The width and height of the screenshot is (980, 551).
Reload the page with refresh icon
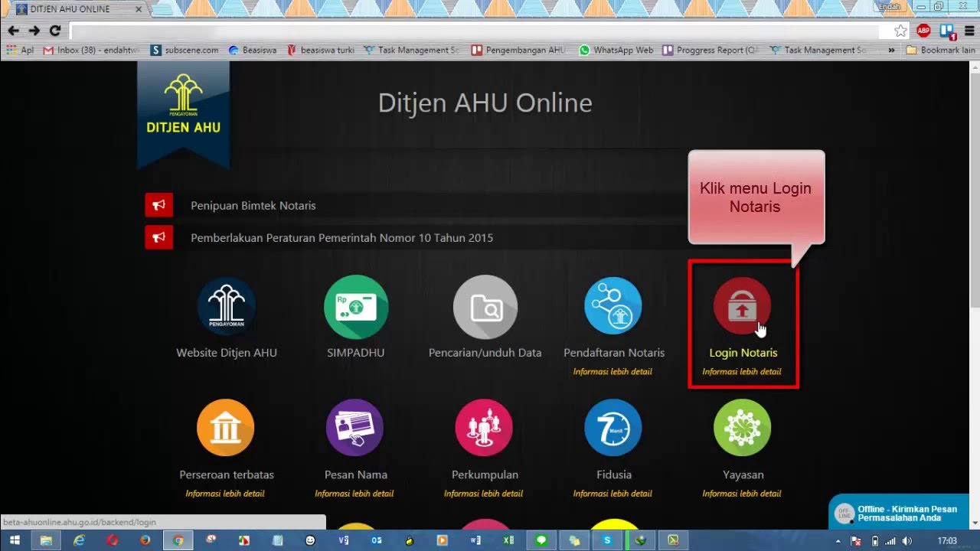(55, 31)
